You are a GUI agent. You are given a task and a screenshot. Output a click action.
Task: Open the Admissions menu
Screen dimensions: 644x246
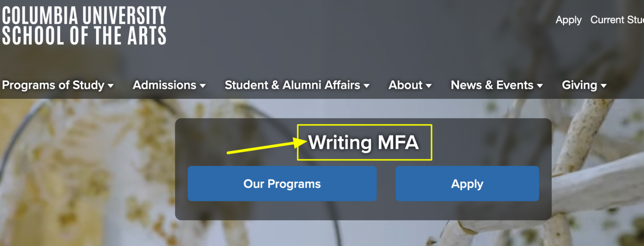tap(164, 85)
